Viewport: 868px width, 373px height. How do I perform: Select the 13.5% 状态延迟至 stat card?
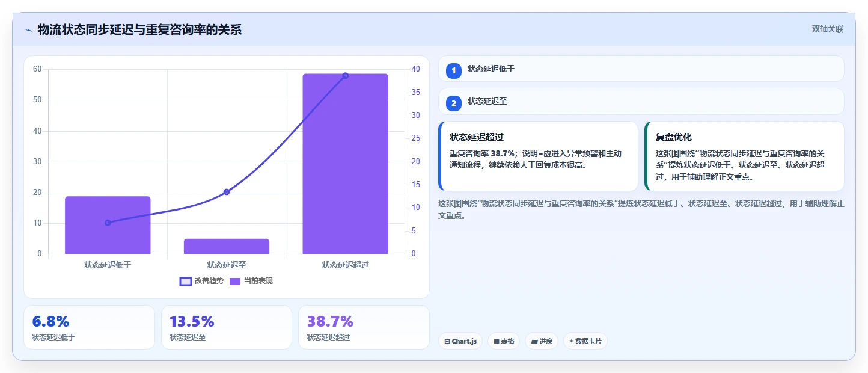pos(227,327)
